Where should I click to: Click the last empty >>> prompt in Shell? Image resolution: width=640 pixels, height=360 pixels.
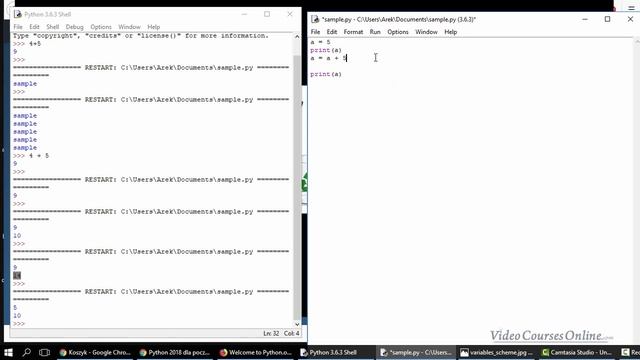19,324
